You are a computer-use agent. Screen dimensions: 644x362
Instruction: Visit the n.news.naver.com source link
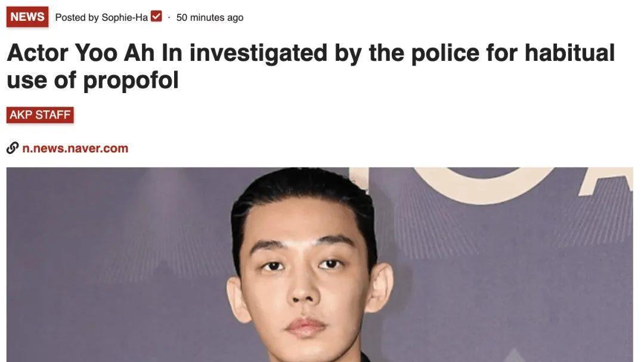coord(75,148)
